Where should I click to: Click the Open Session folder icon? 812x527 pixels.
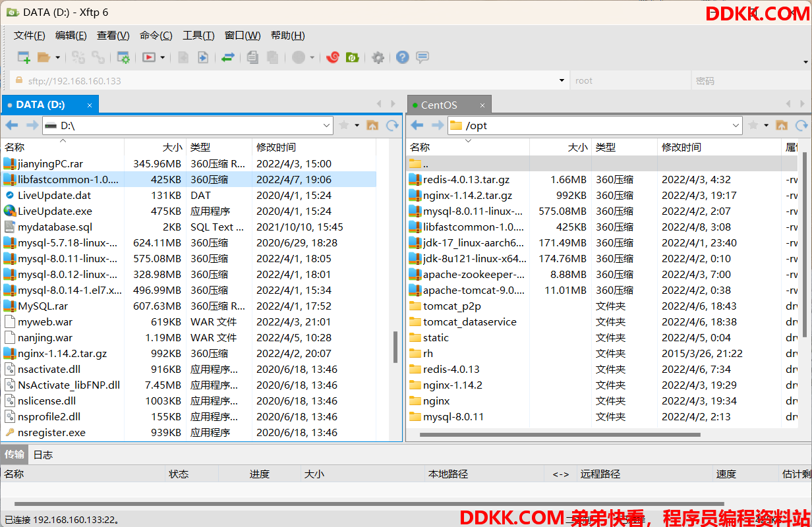pos(43,57)
